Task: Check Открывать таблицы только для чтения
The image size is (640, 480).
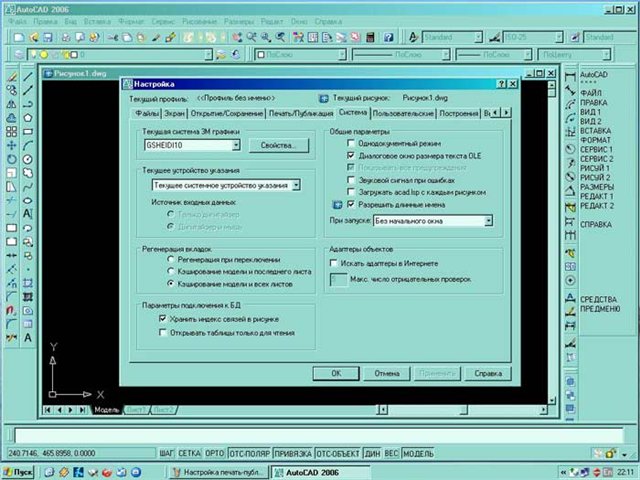Action: [162, 333]
